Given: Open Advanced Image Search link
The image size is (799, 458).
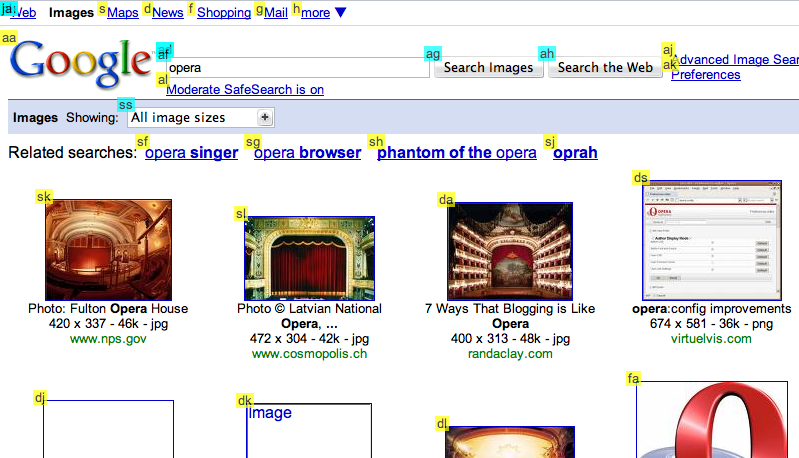Looking at the screenshot, I should tap(735, 60).
